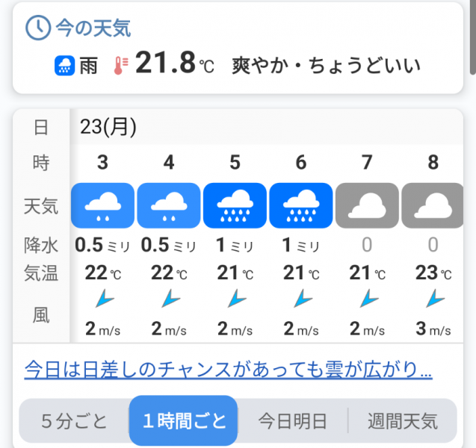Click the 8 o'clock wind direction arrow
The image size is (476, 448).
[433, 300]
